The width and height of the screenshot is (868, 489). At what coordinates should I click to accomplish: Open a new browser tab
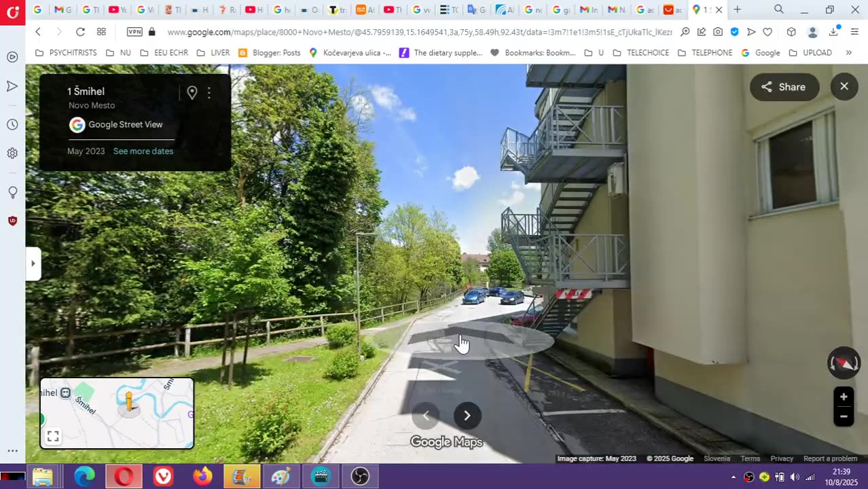(x=737, y=10)
